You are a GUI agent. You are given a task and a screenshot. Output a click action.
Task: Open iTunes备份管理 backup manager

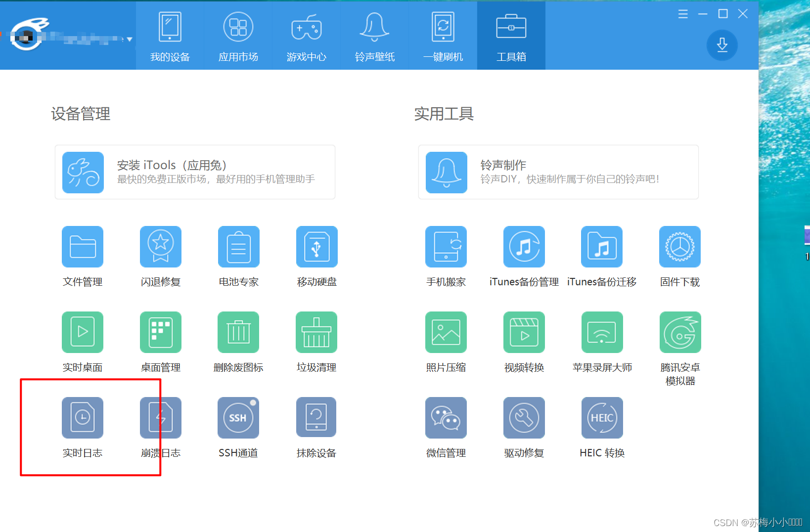[x=524, y=247]
